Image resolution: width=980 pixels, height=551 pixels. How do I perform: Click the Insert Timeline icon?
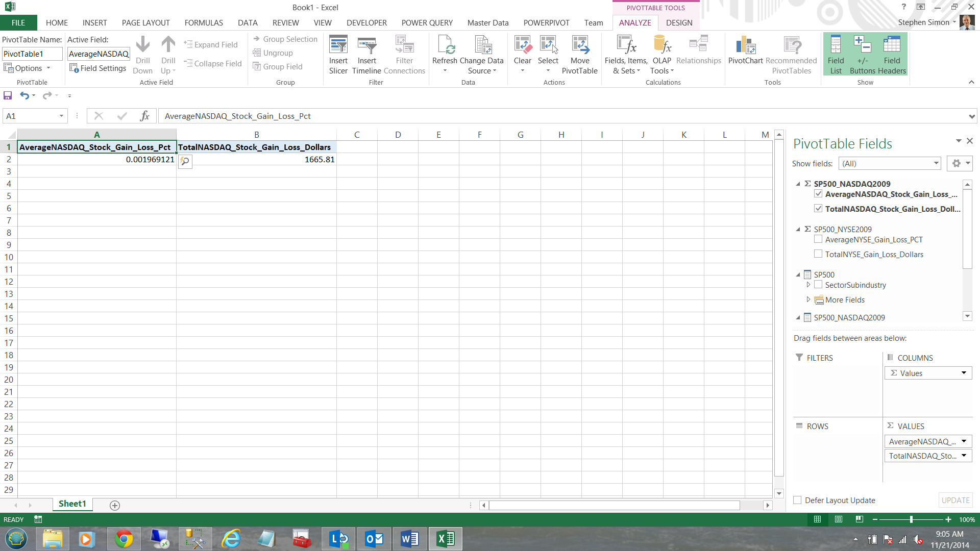(366, 55)
